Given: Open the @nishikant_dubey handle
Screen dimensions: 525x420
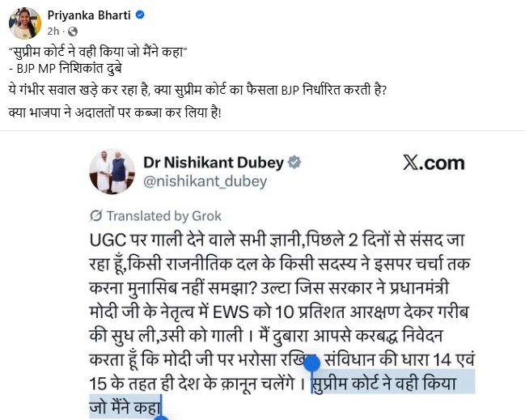Looking at the screenshot, I should pyautogui.click(x=205, y=181).
